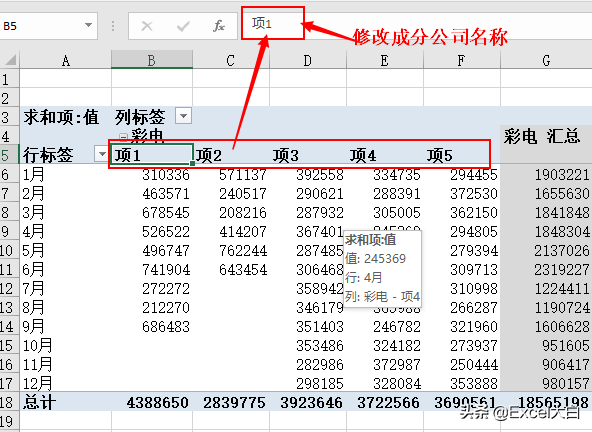Click cell value 463571
The image size is (592, 432).
[x=166, y=194]
